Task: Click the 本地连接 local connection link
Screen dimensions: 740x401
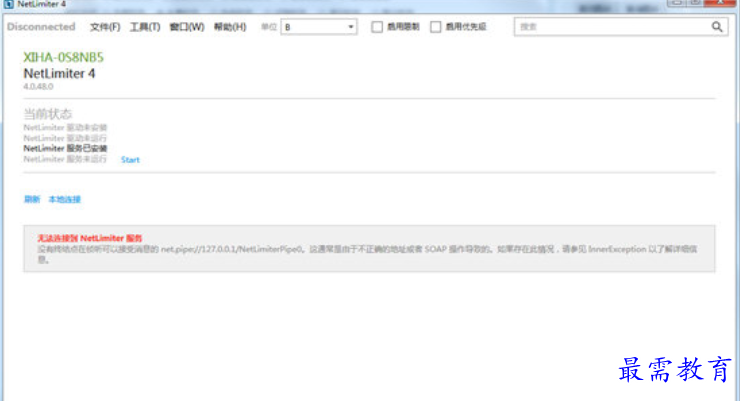Action: pos(65,199)
